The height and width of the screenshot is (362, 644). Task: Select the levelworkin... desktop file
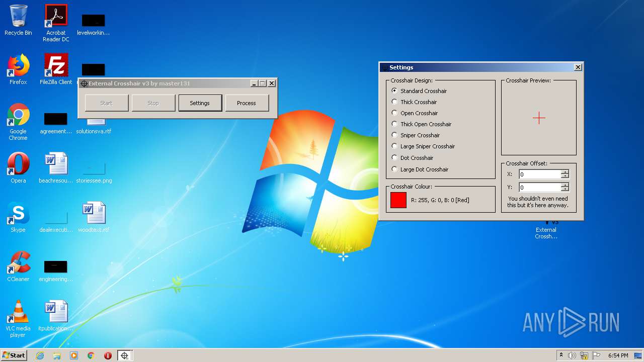[94, 24]
